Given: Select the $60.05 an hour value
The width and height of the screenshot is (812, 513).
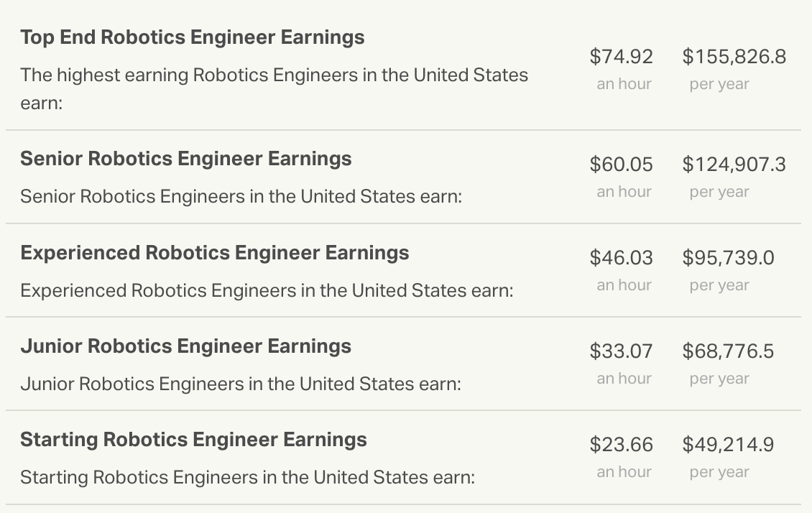Looking at the screenshot, I should pyautogui.click(x=621, y=165).
